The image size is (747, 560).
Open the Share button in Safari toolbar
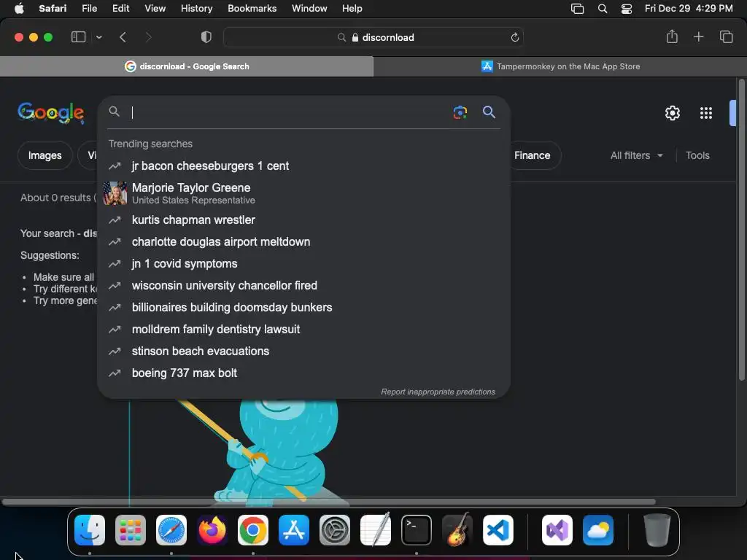pyautogui.click(x=672, y=36)
